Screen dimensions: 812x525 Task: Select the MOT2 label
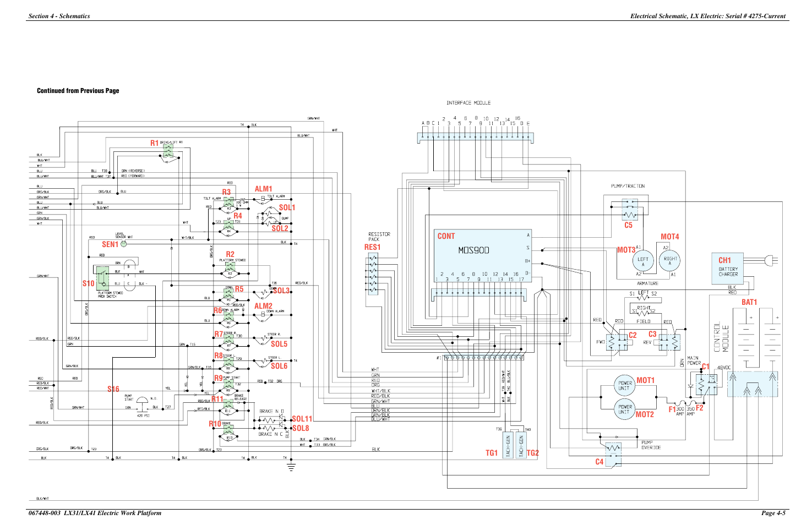(645, 414)
